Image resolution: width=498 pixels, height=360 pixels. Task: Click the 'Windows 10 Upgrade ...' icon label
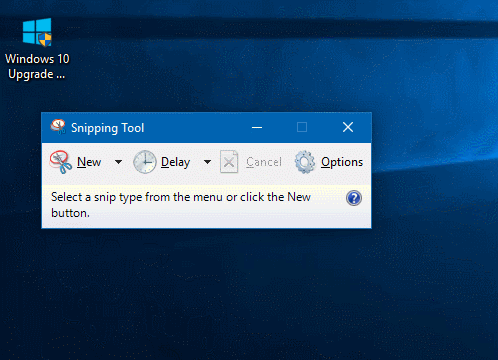tap(37, 66)
